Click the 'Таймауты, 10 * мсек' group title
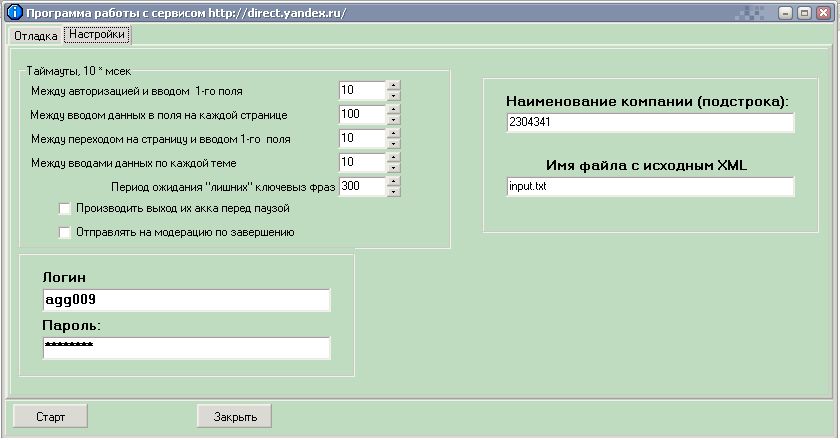Image resolution: width=840 pixels, height=440 pixels. pos(79,71)
